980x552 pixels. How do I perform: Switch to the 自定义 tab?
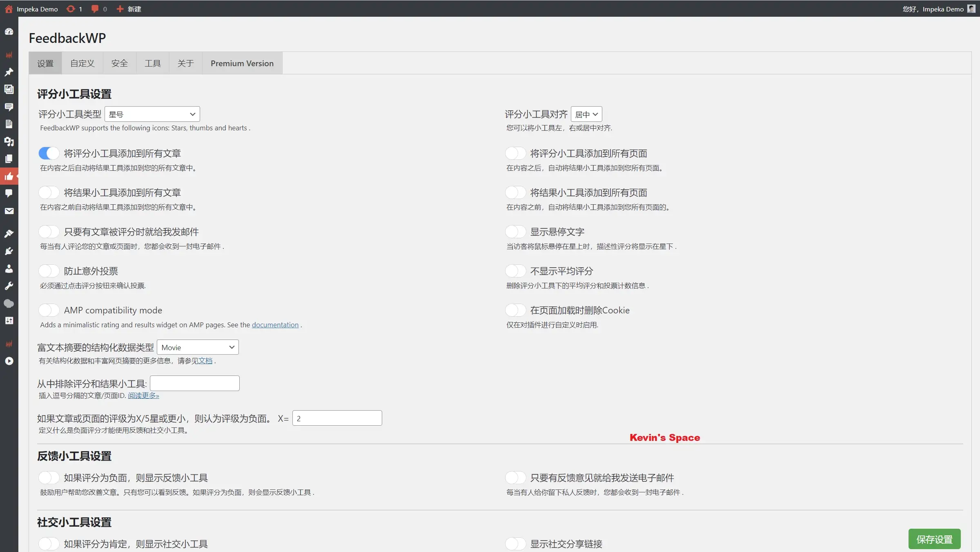click(82, 63)
